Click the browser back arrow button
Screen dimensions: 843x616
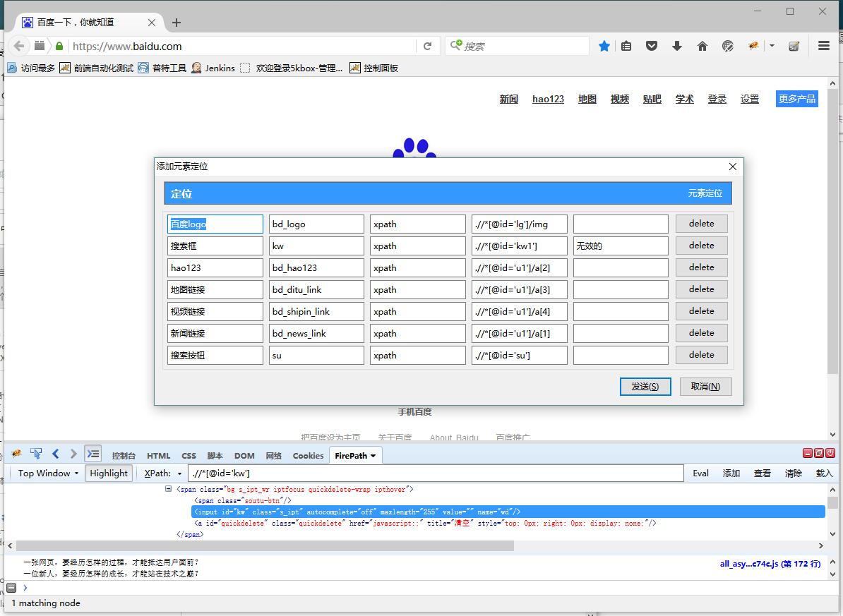point(19,47)
